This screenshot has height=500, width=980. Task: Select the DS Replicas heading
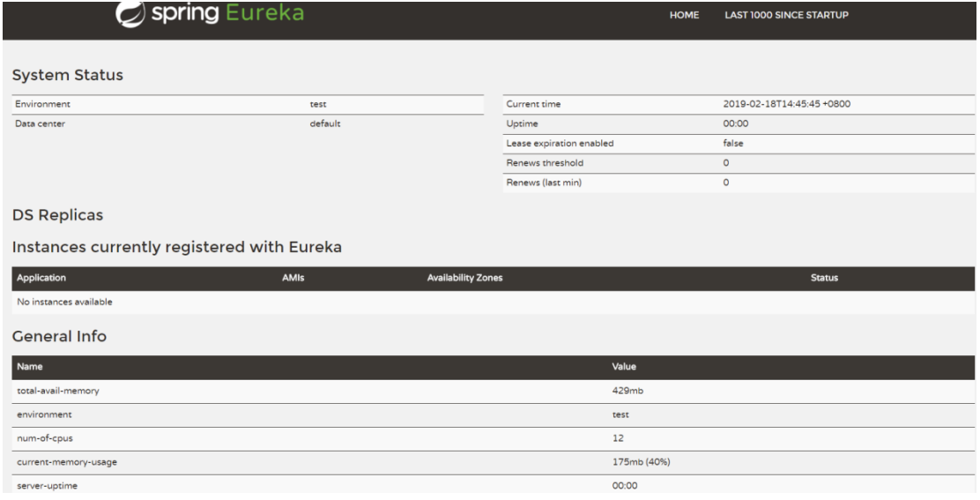(x=57, y=215)
